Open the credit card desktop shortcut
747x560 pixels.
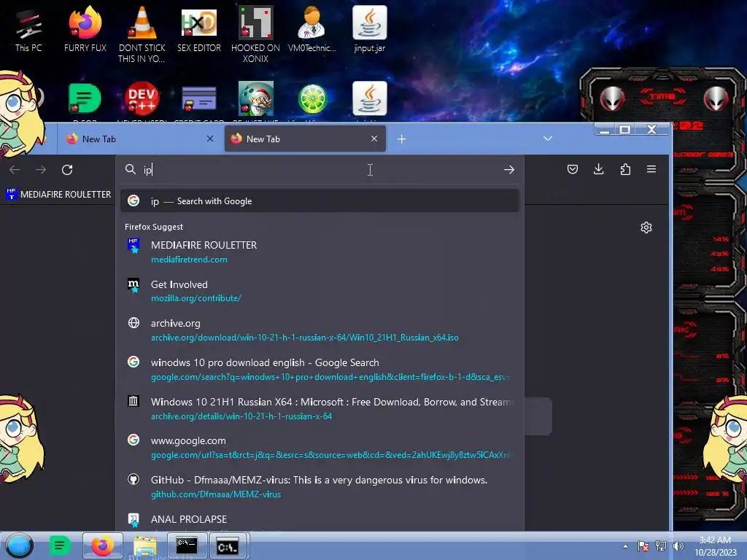point(199,99)
